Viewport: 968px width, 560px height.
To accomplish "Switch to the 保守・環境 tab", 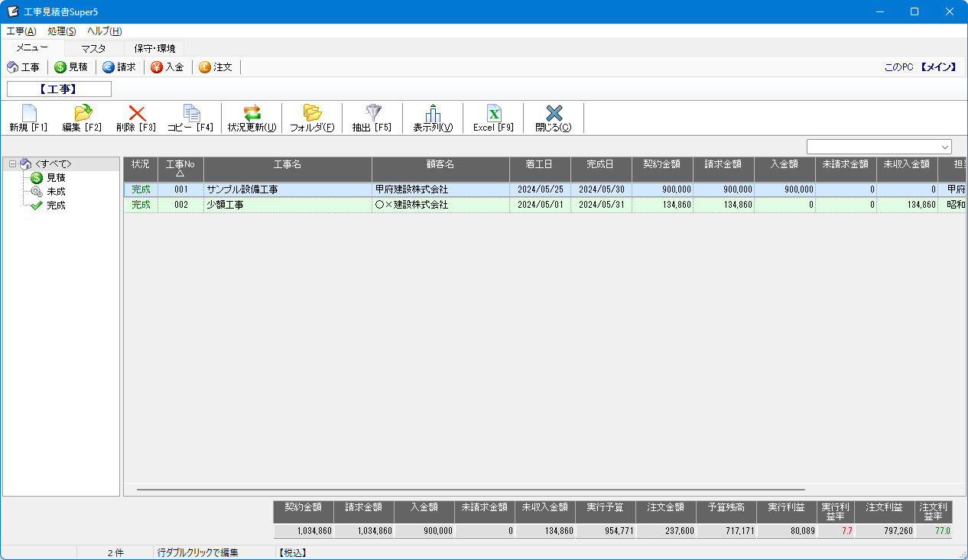I will tap(154, 48).
